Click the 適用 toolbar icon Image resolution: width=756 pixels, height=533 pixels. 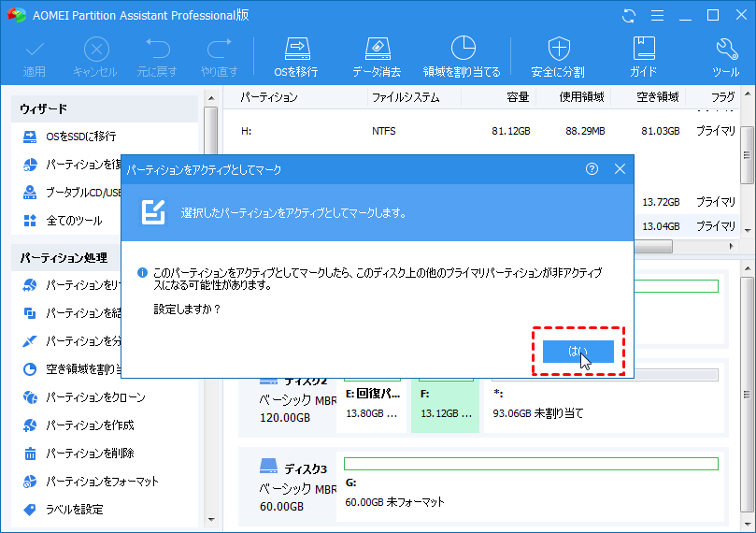pos(35,58)
